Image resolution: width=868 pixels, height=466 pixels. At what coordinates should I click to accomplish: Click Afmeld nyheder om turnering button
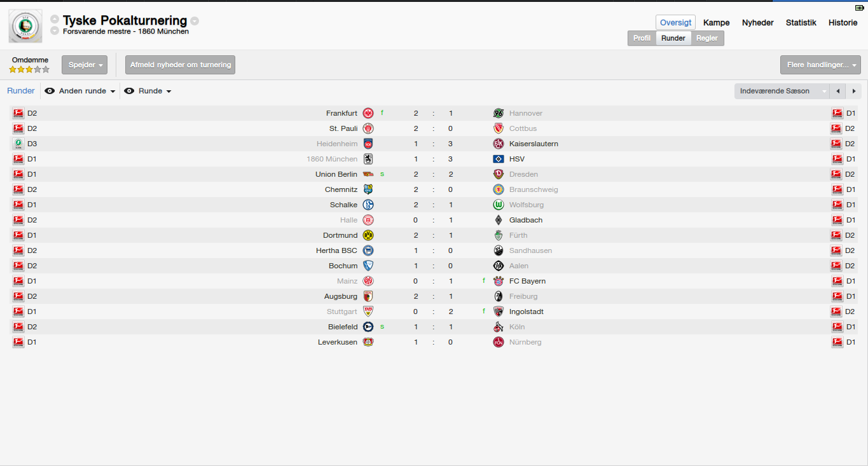[x=181, y=65]
